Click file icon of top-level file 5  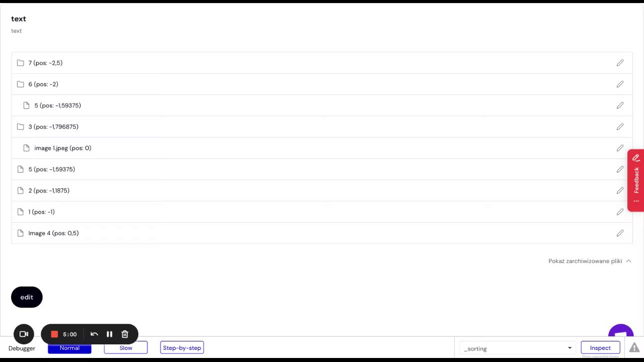click(x=20, y=169)
